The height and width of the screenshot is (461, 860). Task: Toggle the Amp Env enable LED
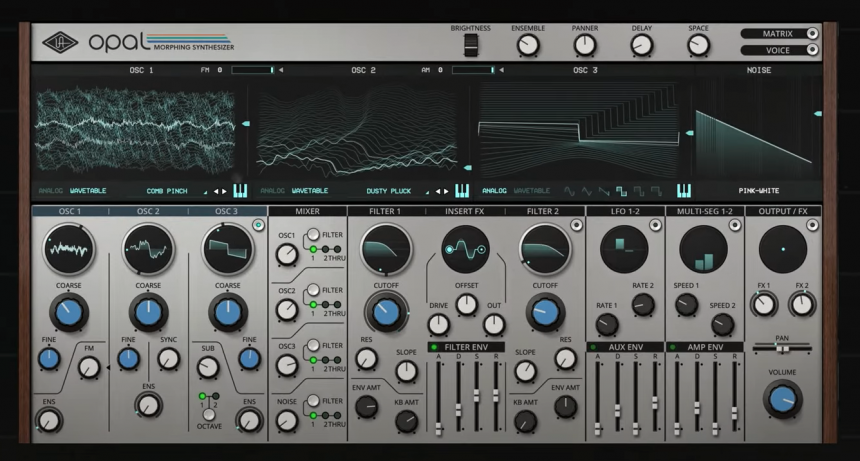point(672,347)
